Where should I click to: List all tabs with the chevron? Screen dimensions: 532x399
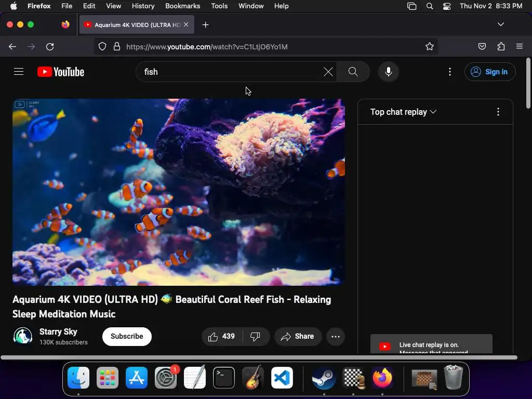click(501, 24)
